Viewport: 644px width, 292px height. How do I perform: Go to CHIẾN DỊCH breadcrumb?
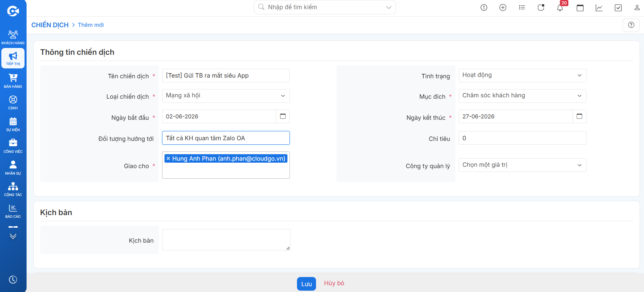(50, 25)
